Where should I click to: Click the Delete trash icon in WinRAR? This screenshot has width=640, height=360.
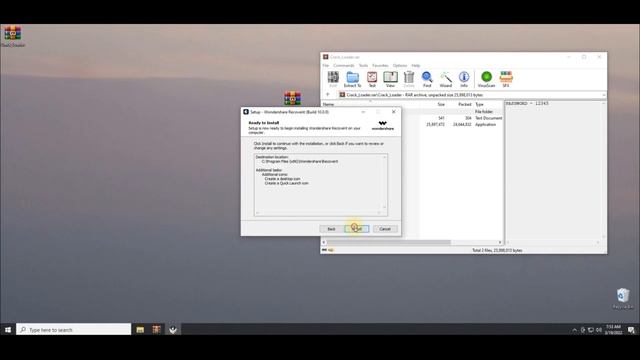(409, 79)
